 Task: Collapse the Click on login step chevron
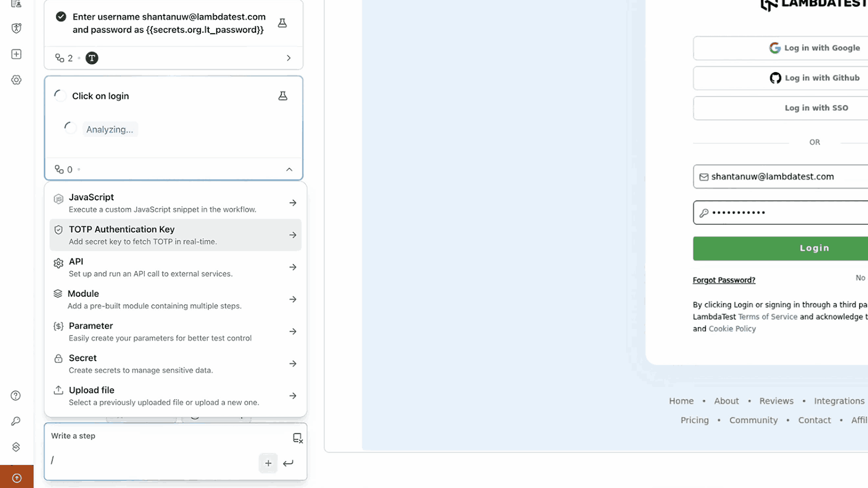pyautogui.click(x=289, y=169)
